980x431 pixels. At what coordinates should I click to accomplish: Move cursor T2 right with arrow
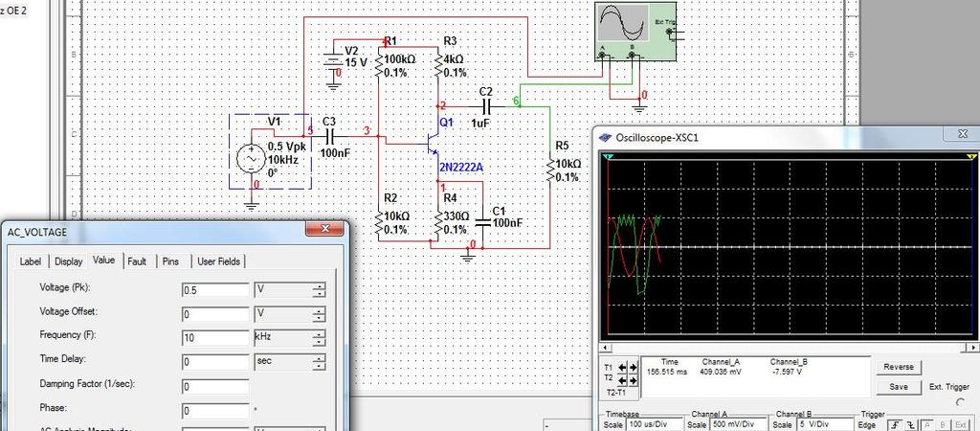click(x=634, y=380)
